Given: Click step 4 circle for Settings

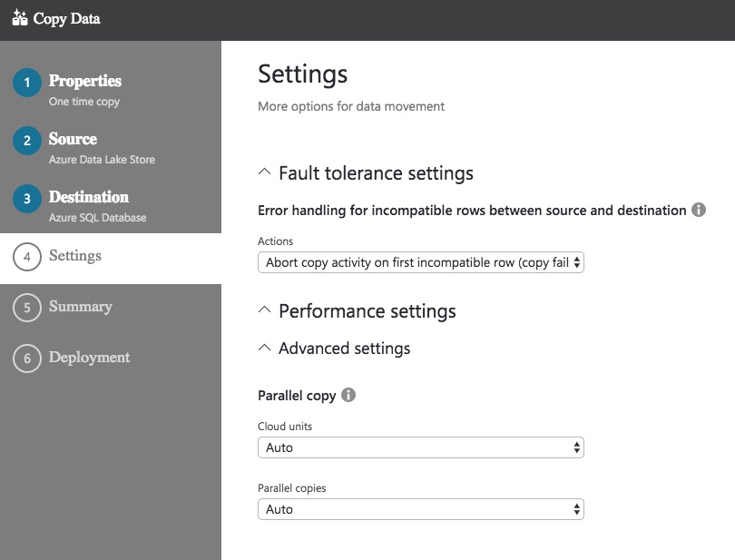Looking at the screenshot, I should coord(27,257).
